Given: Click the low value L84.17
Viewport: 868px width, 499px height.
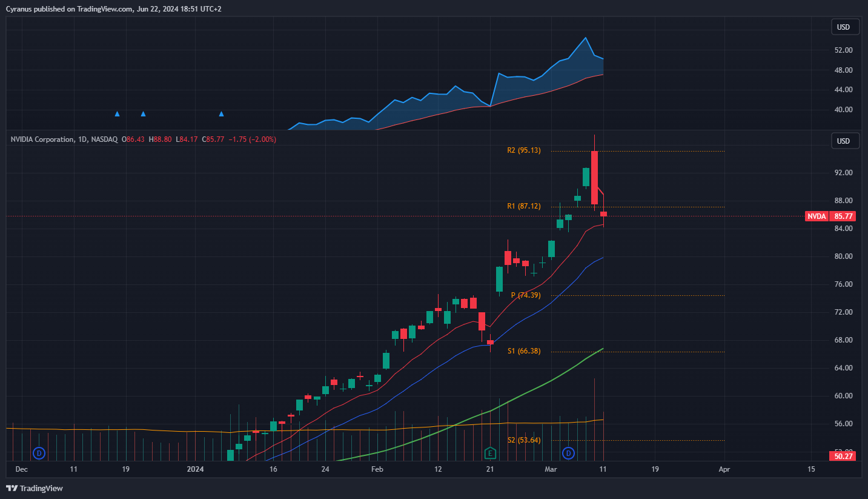Looking at the screenshot, I should [187, 139].
